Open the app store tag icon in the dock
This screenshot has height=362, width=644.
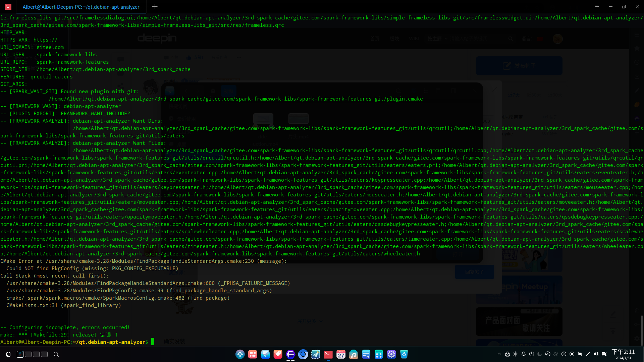tap(278, 354)
